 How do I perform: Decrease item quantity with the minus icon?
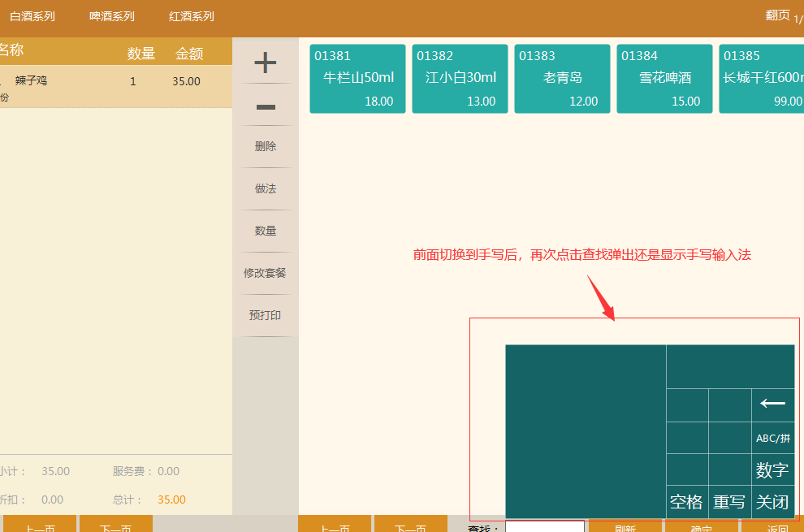pos(265,106)
